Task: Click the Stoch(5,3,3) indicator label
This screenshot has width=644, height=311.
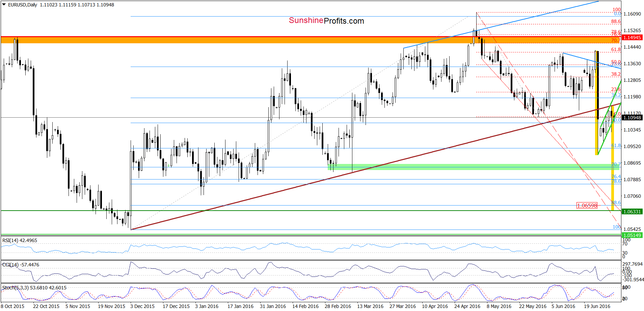Action: [34, 288]
